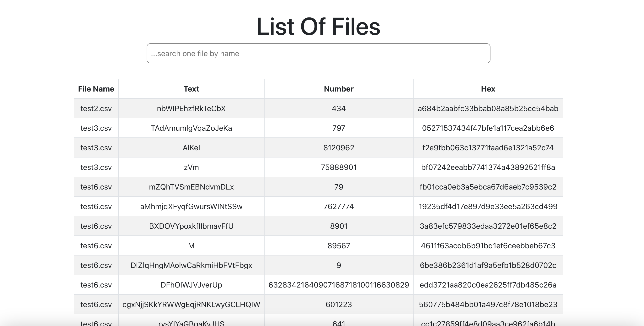
Task: Click the number 75888901
Action: click(x=338, y=167)
